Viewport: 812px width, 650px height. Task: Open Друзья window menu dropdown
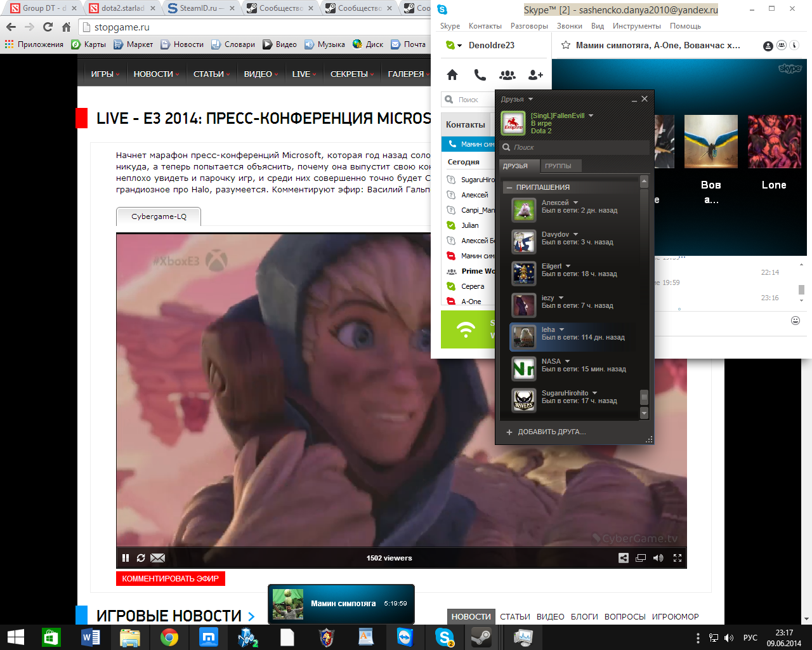(530, 99)
